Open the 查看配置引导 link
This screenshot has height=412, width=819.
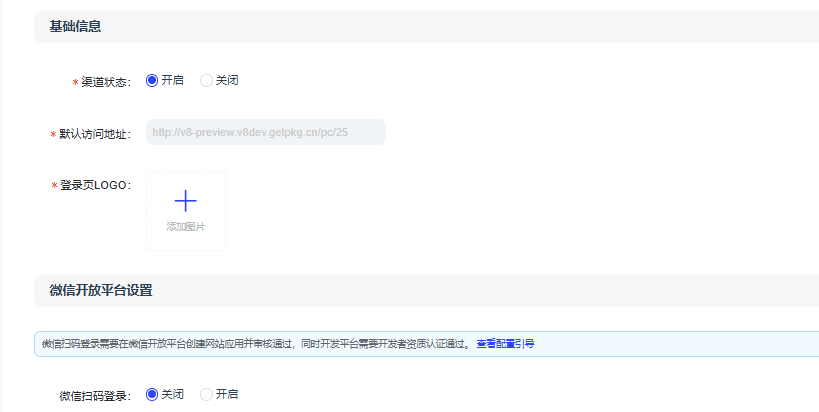505,344
